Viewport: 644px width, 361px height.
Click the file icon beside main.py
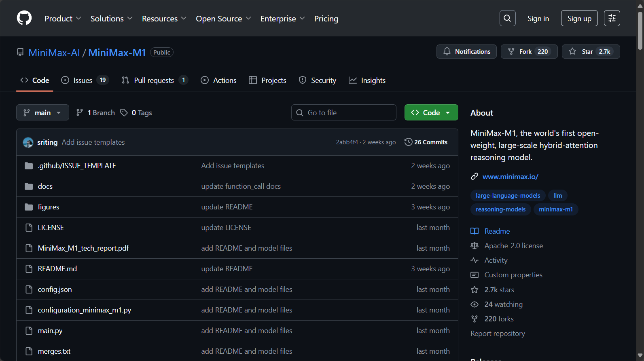[x=29, y=331]
